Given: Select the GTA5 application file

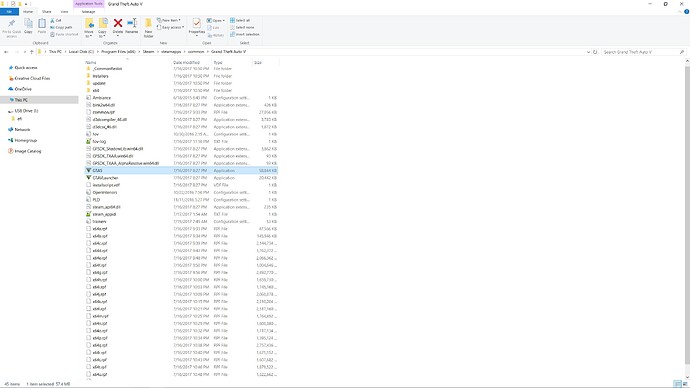Looking at the screenshot, I should point(181,170).
